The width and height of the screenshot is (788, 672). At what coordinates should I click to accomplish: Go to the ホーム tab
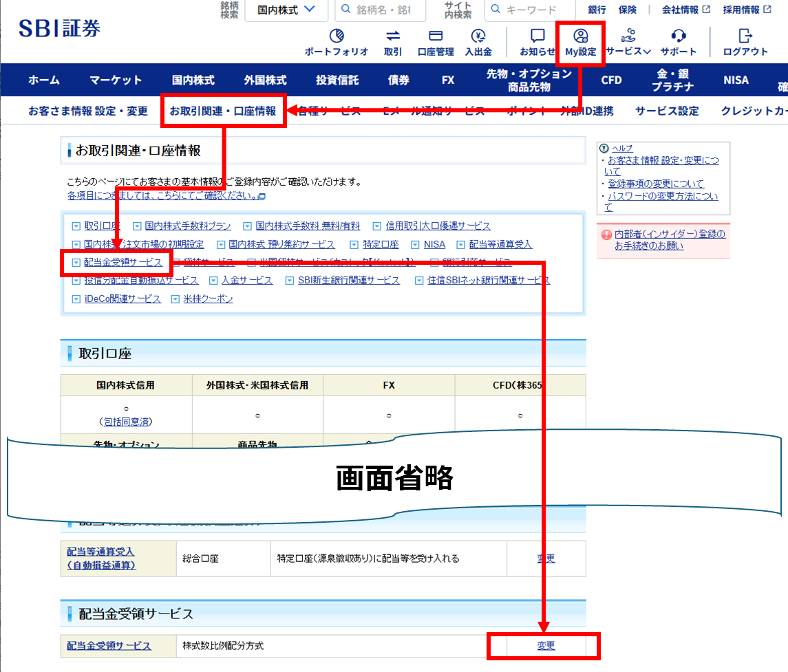coord(44,80)
